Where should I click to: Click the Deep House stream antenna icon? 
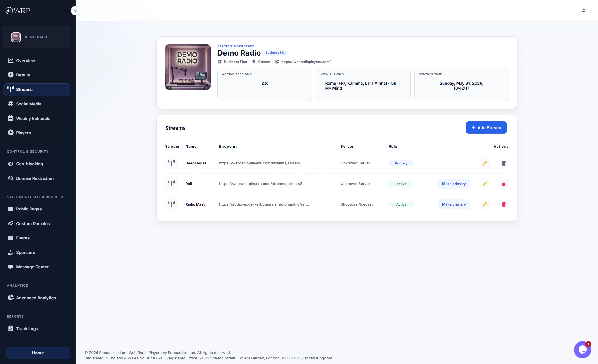(x=172, y=163)
